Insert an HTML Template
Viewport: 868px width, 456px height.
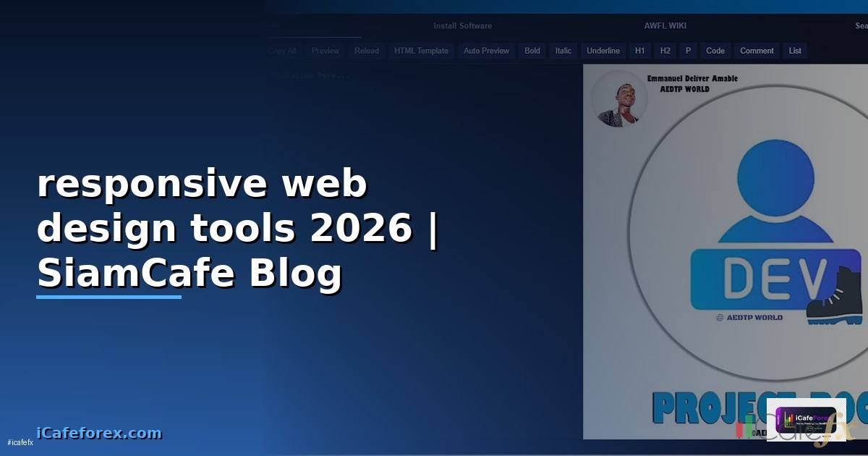tap(421, 51)
